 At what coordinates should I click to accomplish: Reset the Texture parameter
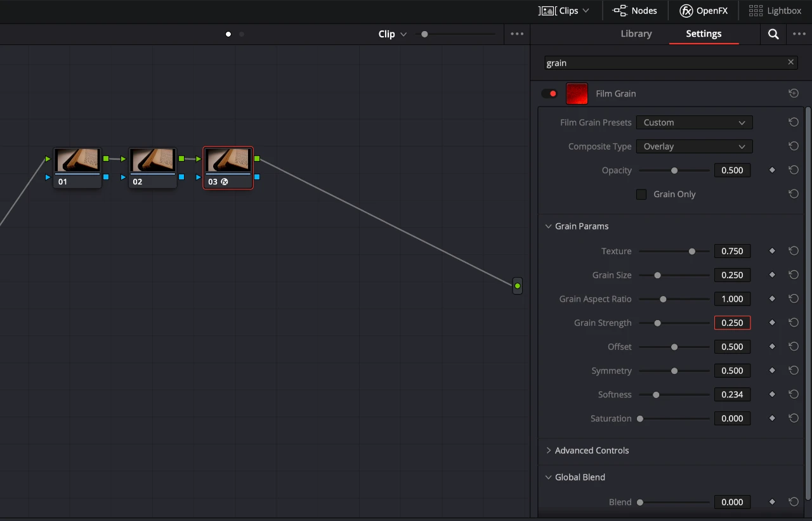pos(793,250)
